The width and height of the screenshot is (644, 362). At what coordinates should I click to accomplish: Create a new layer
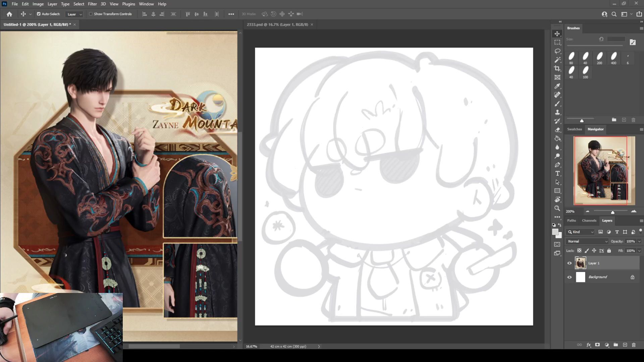[x=625, y=345]
